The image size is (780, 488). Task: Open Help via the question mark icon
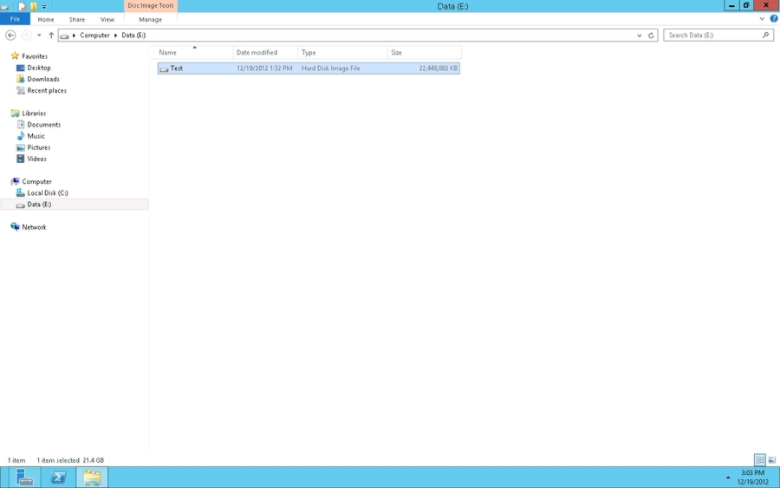click(774, 19)
